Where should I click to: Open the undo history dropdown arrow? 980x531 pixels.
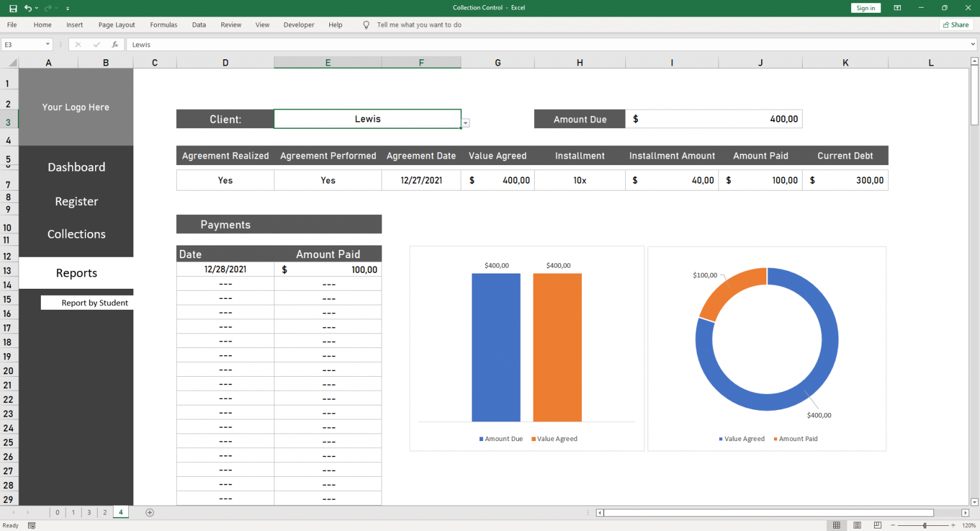[x=36, y=8]
